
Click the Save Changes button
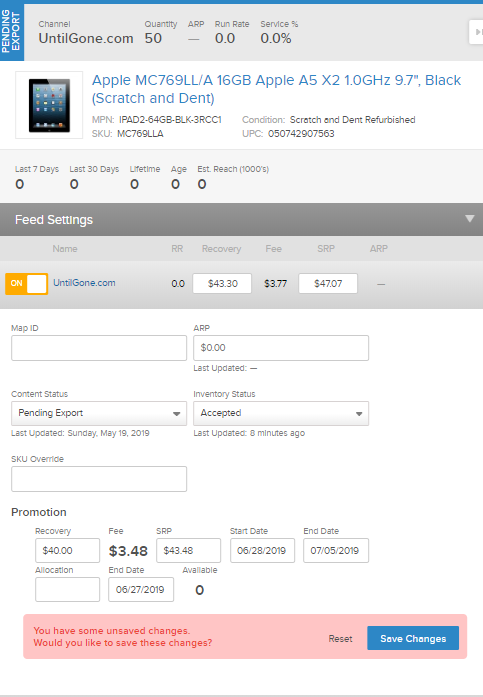point(413,638)
